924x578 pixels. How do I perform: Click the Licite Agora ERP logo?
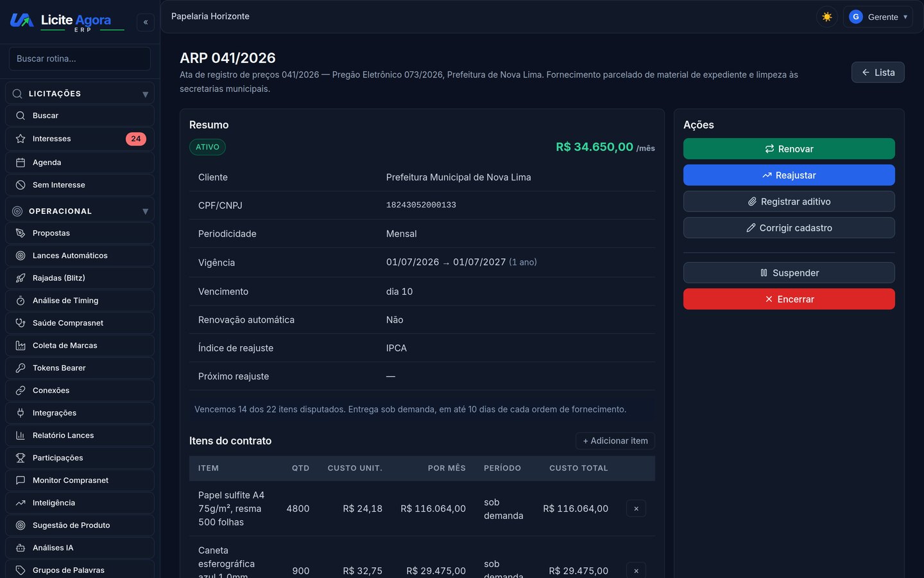tap(67, 22)
